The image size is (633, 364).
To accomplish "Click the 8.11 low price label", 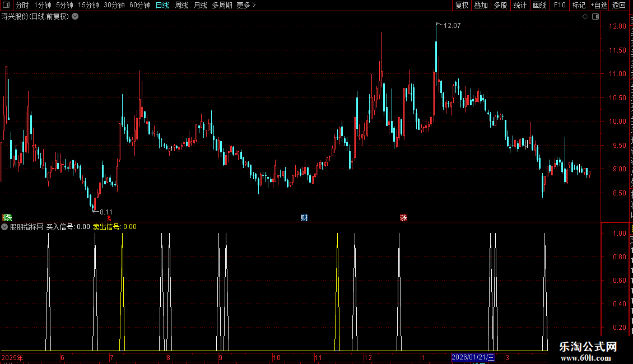I will click(x=106, y=212).
